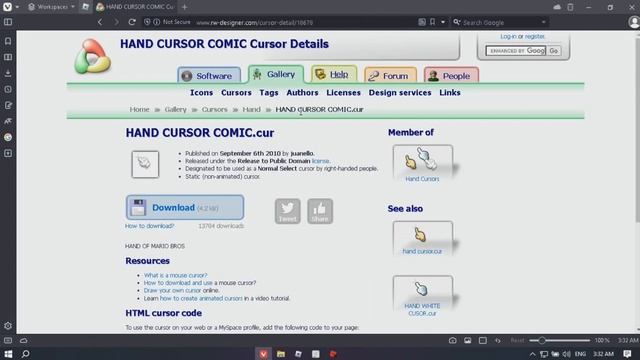Screen dimensions: 640x360
Task: Switch to the Help tab
Action: click(334, 74)
